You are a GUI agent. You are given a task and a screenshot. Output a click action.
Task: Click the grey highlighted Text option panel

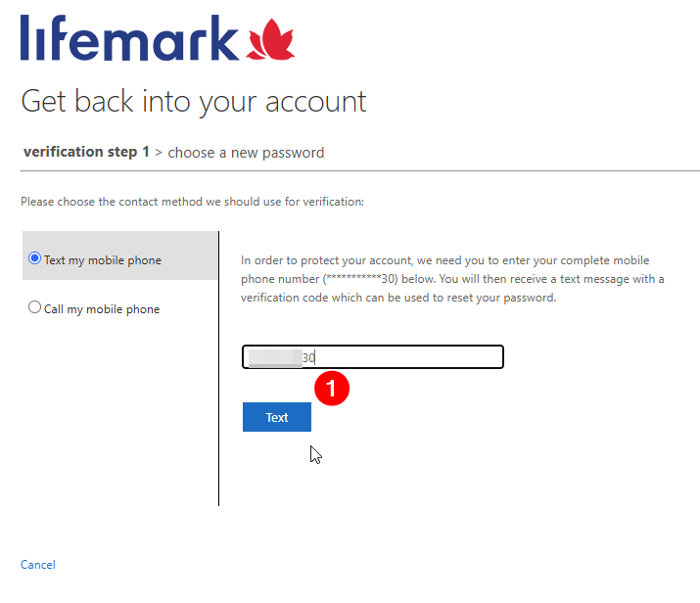point(119,255)
